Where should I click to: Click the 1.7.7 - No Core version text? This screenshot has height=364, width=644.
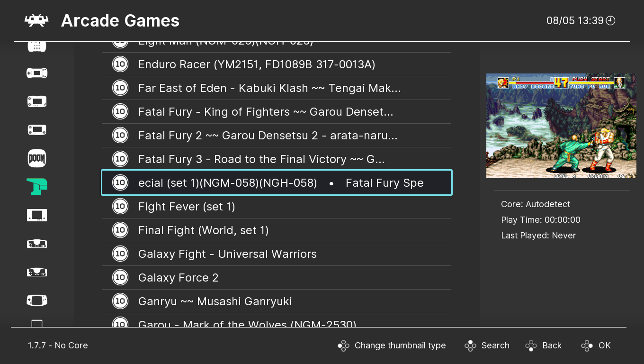click(x=58, y=346)
